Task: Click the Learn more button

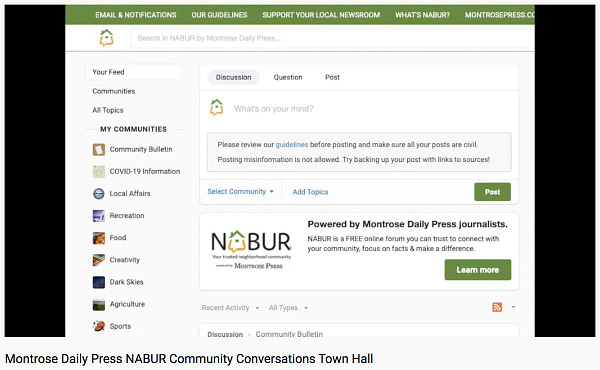Action: [x=478, y=270]
